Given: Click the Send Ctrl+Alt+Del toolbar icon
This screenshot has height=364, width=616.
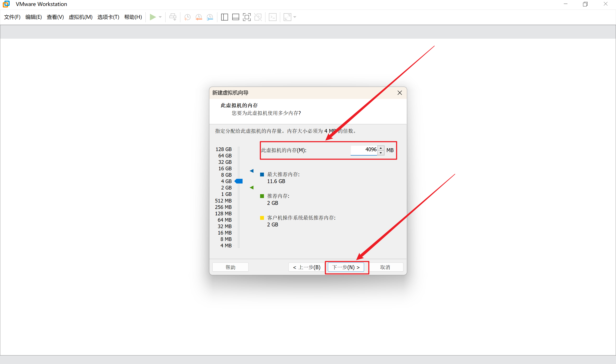Looking at the screenshot, I should pos(173,17).
